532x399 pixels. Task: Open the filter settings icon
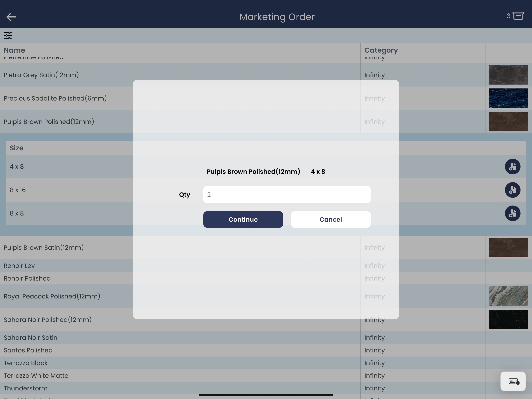tap(8, 35)
